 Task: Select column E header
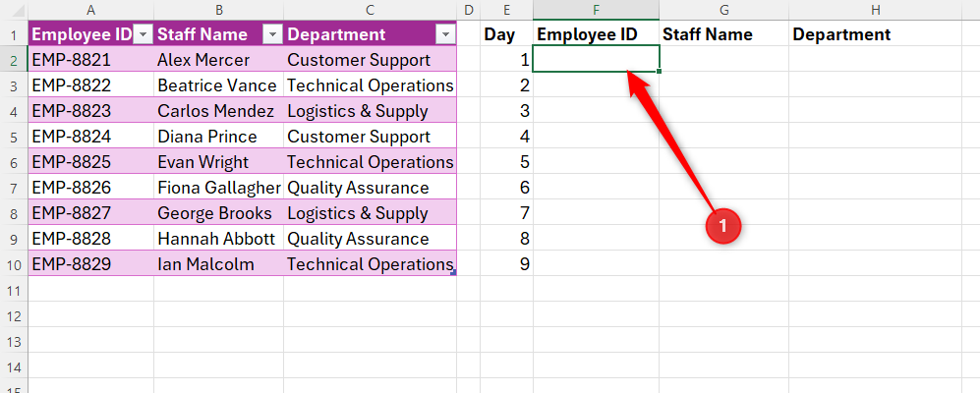pos(506,10)
